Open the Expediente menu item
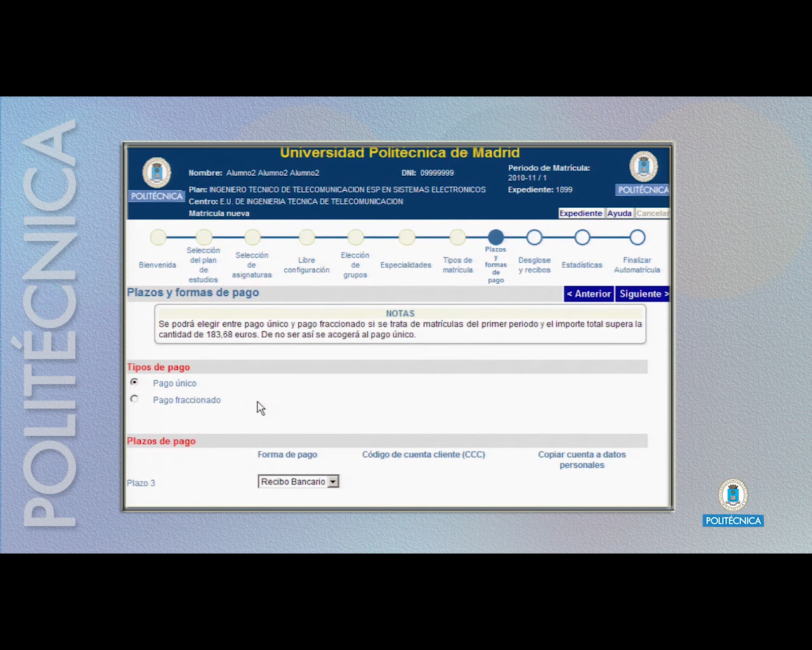The image size is (812, 650). point(580,213)
